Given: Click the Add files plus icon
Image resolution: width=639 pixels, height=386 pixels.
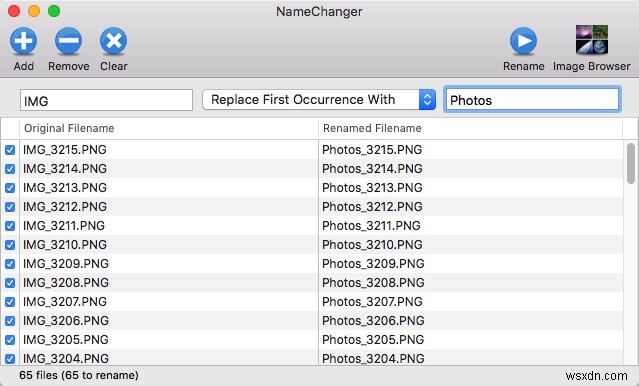Looking at the screenshot, I should pos(24,41).
